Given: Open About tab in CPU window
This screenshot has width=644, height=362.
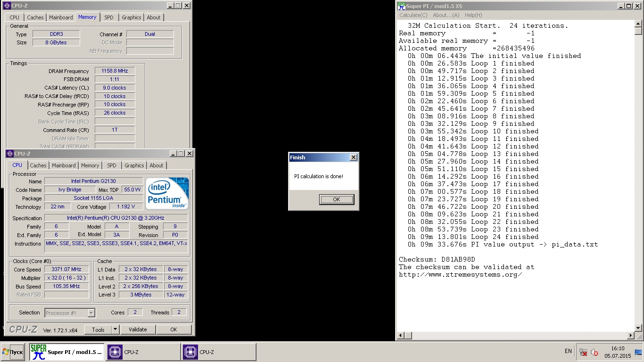Looking at the screenshot, I should pyautogui.click(x=157, y=165).
